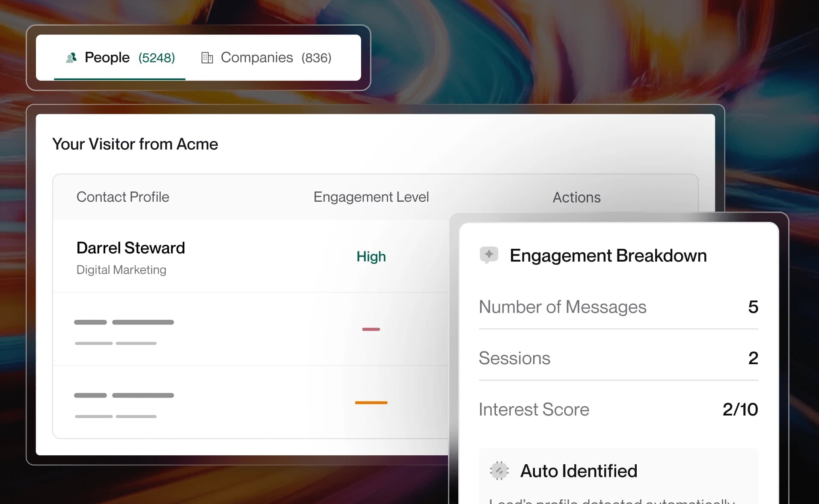819x504 pixels.
Task: Click the red engagement indicator bar
Action: 371,329
